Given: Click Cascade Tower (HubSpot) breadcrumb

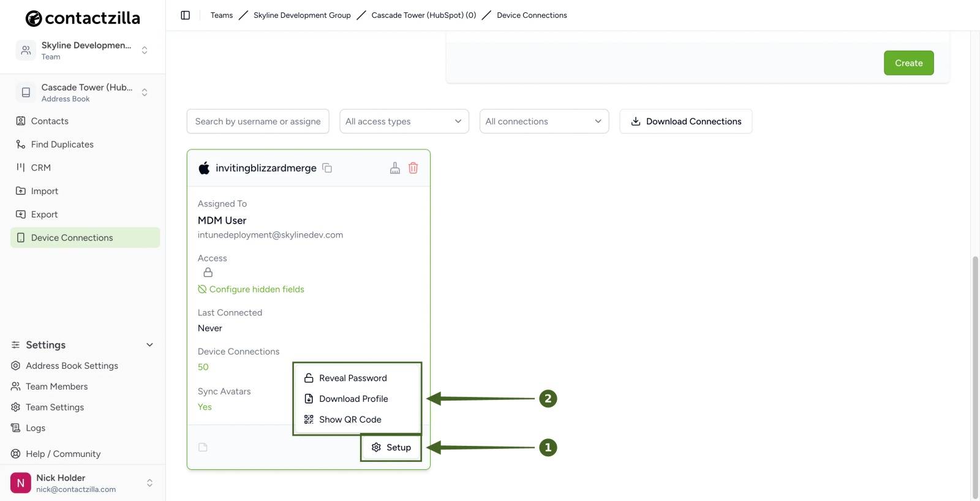Looking at the screenshot, I should [x=424, y=15].
